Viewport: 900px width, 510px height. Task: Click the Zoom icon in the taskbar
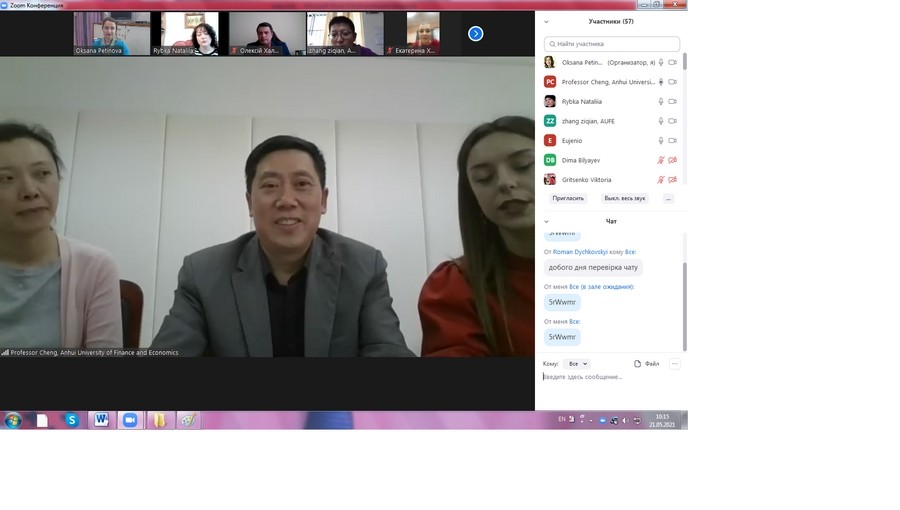click(130, 421)
